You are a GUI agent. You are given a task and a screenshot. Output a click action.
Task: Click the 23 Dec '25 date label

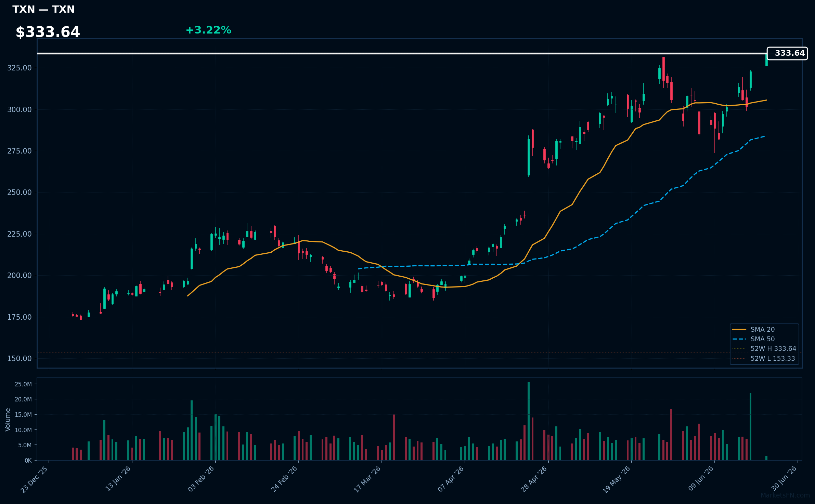(34, 479)
